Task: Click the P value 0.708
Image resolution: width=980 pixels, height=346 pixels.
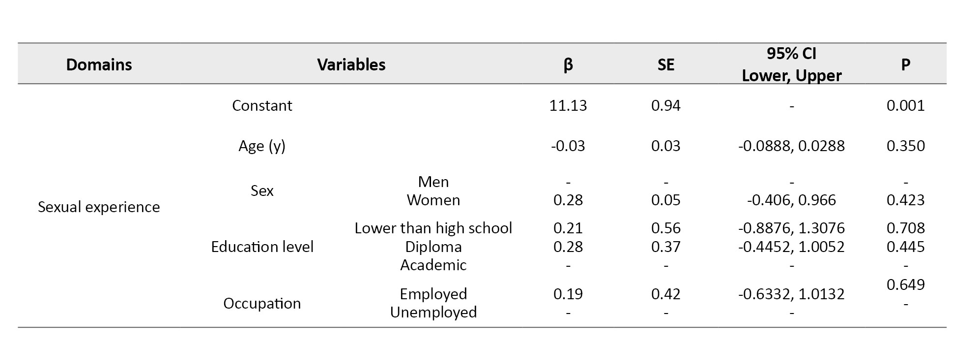Action: click(x=905, y=228)
